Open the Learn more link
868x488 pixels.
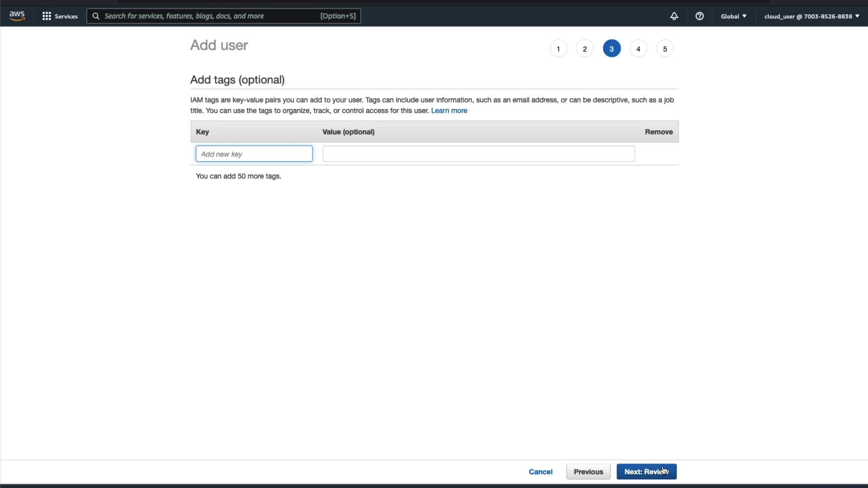[449, 111]
